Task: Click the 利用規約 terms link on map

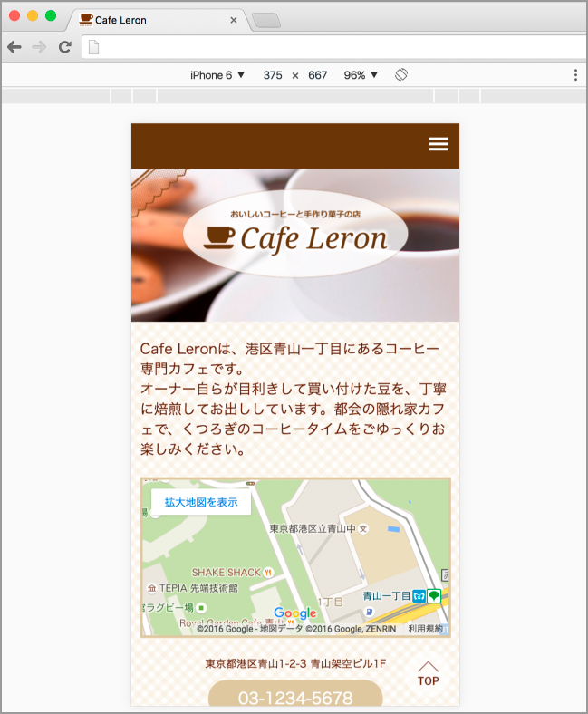Action: 425,629
